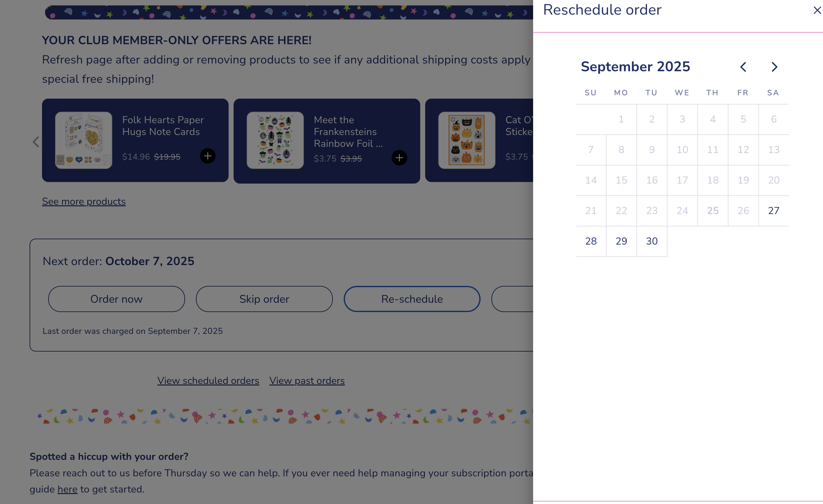This screenshot has width=823, height=504.
Task: Show previous products in offers carousel
Action: (36, 142)
